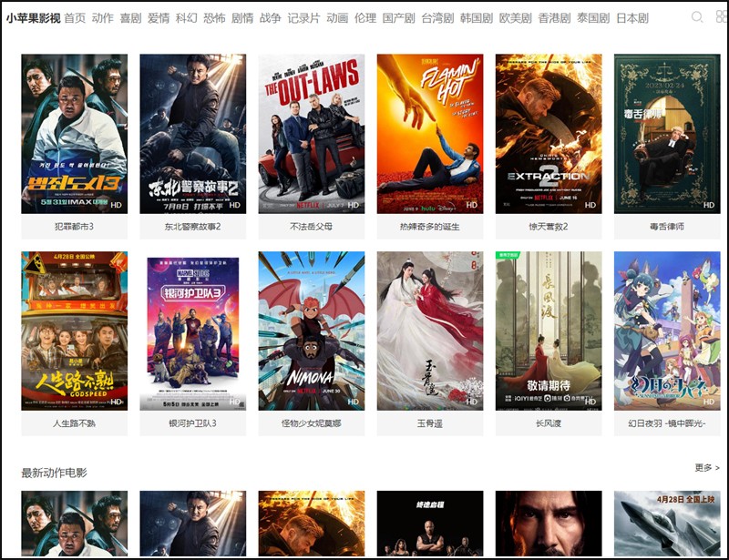Click the 小苹果影视 site logo
This screenshot has height=560, width=729.
click(x=33, y=18)
